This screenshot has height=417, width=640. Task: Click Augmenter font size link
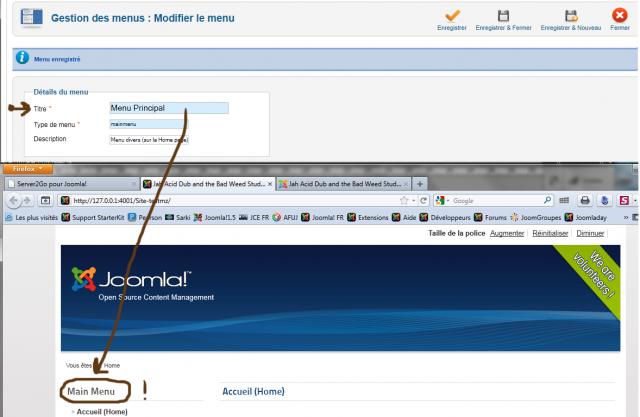507,233
